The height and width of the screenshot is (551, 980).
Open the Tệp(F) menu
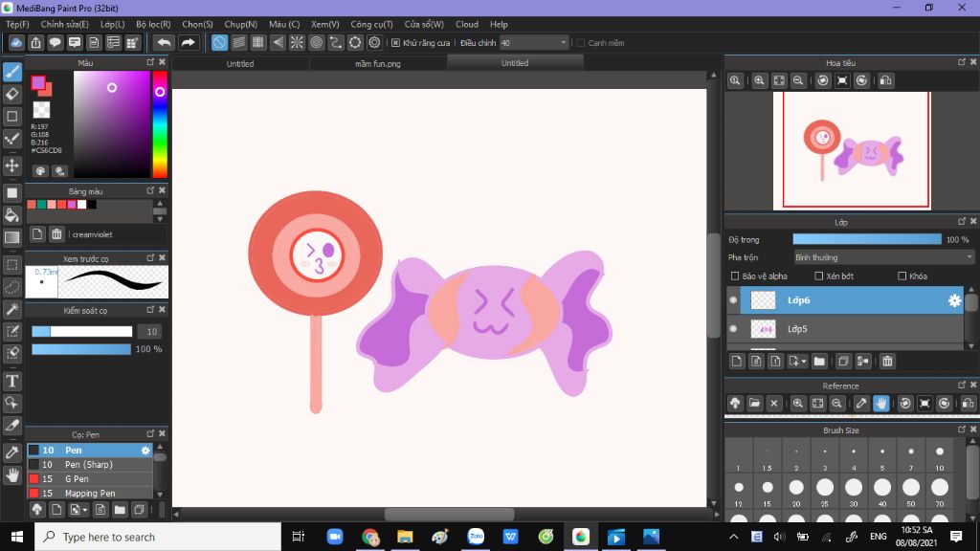17,24
